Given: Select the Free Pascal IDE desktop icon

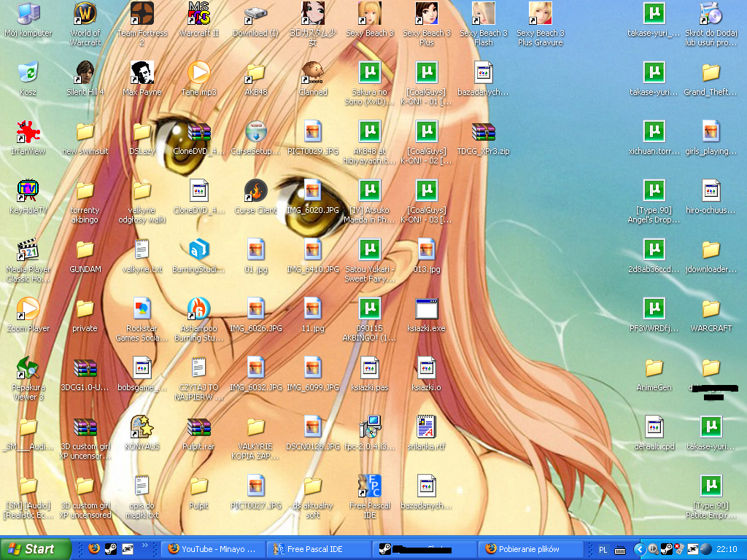Looking at the screenshot, I should pos(370,486).
